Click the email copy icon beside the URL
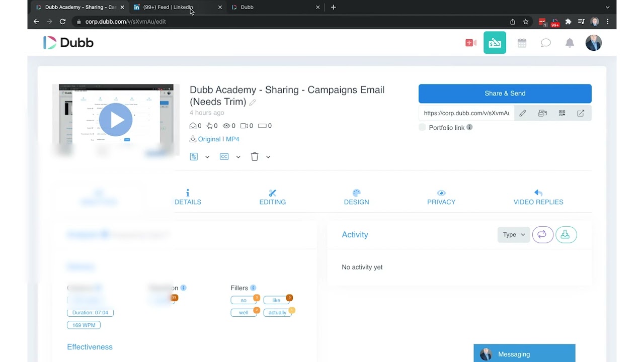The image size is (644, 362). pos(542,113)
